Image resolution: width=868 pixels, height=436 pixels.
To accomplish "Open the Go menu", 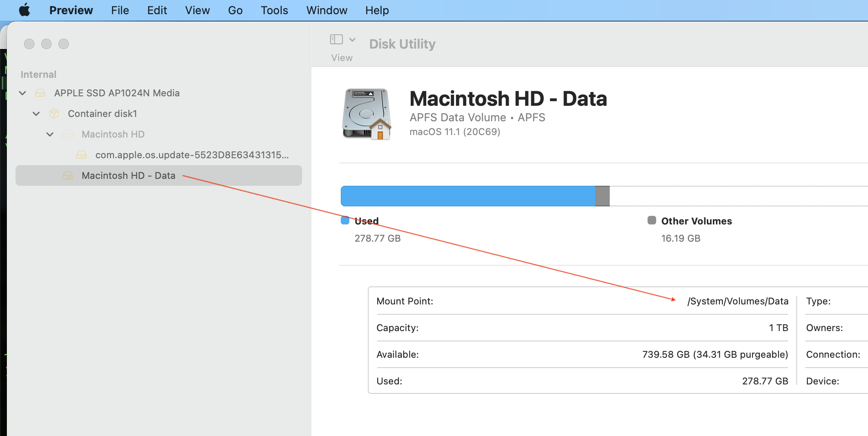I will tap(235, 10).
